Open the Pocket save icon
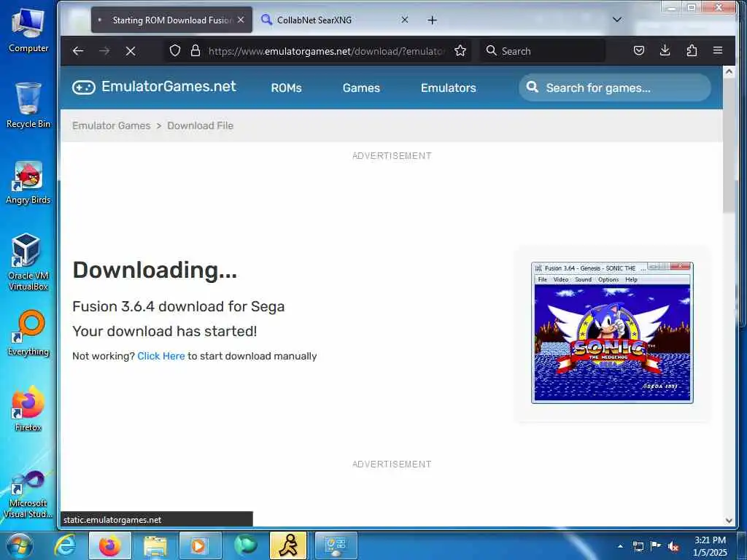This screenshot has width=747, height=560. pyautogui.click(x=639, y=50)
